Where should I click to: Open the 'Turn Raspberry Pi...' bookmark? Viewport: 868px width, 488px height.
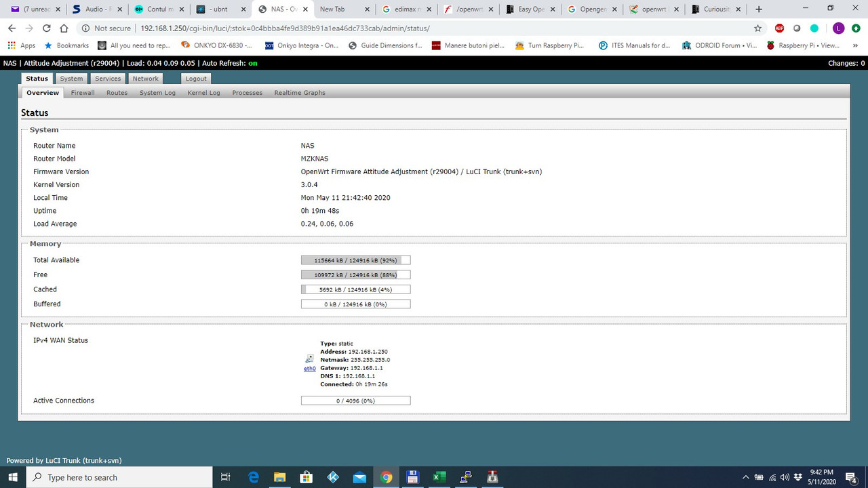pos(549,45)
